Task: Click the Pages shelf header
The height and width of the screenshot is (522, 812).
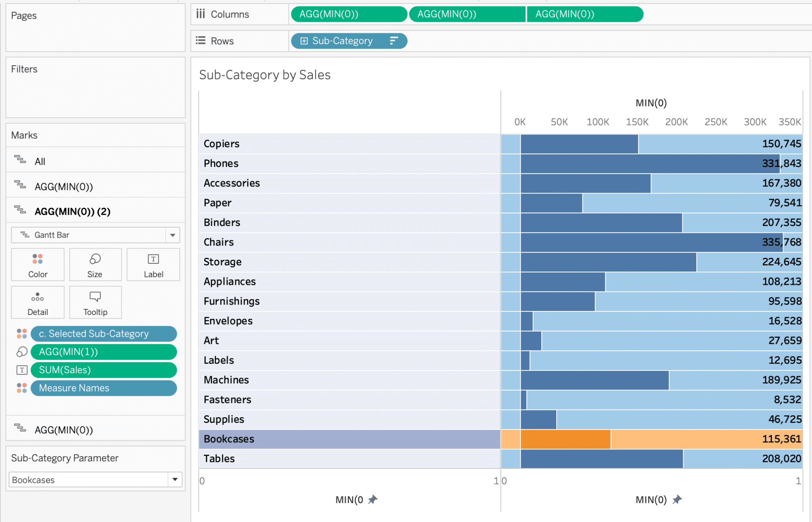Action: coord(24,15)
